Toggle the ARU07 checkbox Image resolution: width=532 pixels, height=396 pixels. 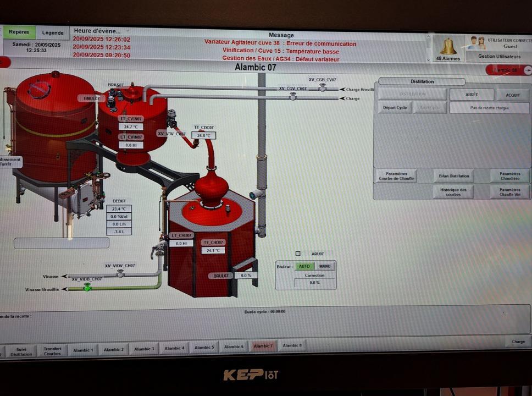(x=298, y=254)
